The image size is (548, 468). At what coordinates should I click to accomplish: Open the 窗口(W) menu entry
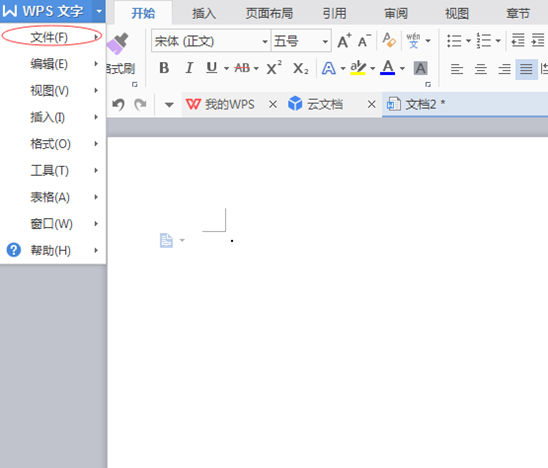pyautogui.click(x=53, y=224)
